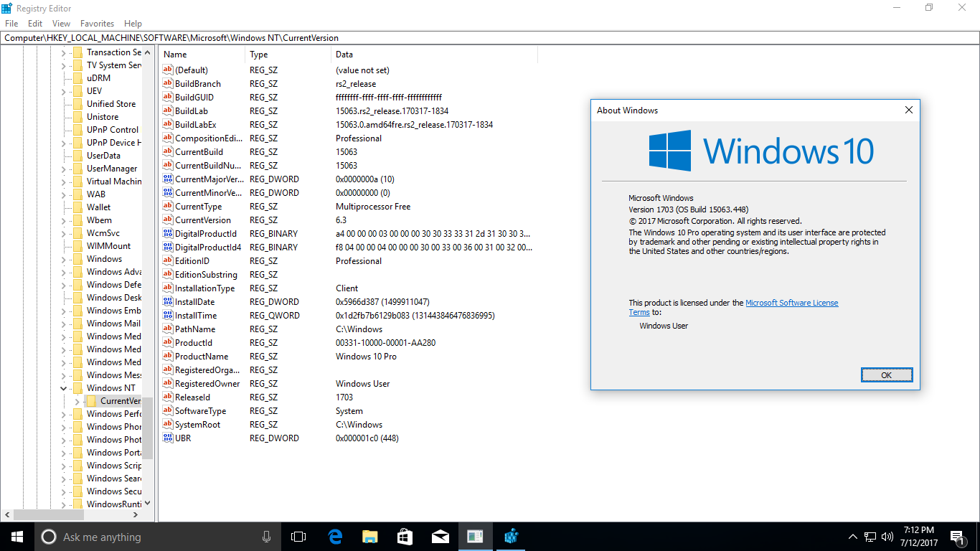Expand the CurrentVersion tree node
980x551 pixels.
[77, 401]
